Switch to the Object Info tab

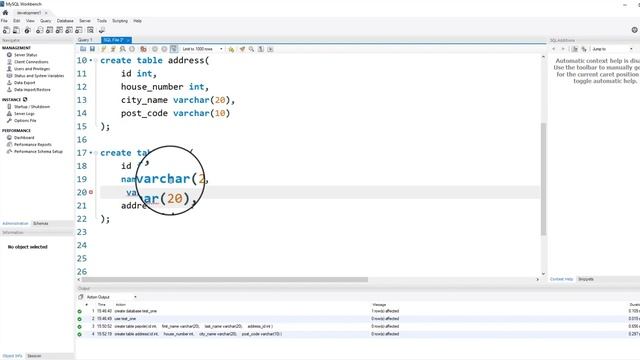click(x=12, y=356)
